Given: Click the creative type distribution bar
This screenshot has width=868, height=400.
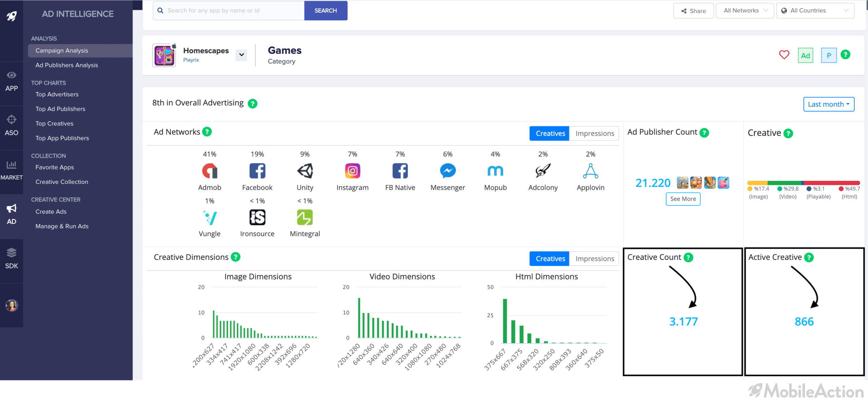Looking at the screenshot, I should (x=804, y=183).
